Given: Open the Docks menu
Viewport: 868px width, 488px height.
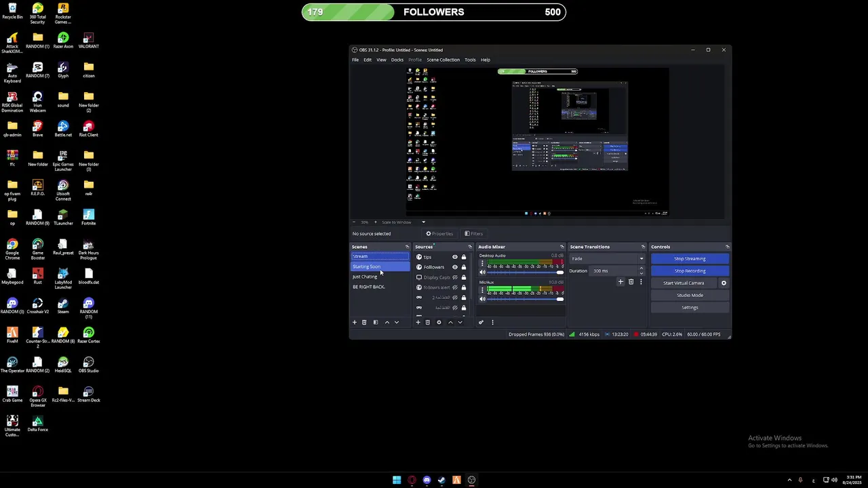Looking at the screenshot, I should (x=397, y=60).
